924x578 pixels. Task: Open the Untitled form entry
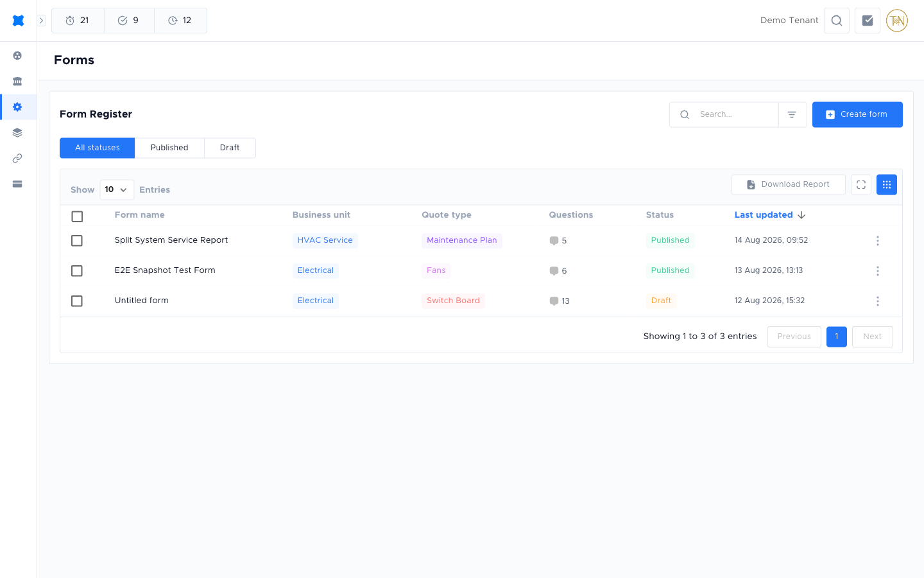[142, 301]
